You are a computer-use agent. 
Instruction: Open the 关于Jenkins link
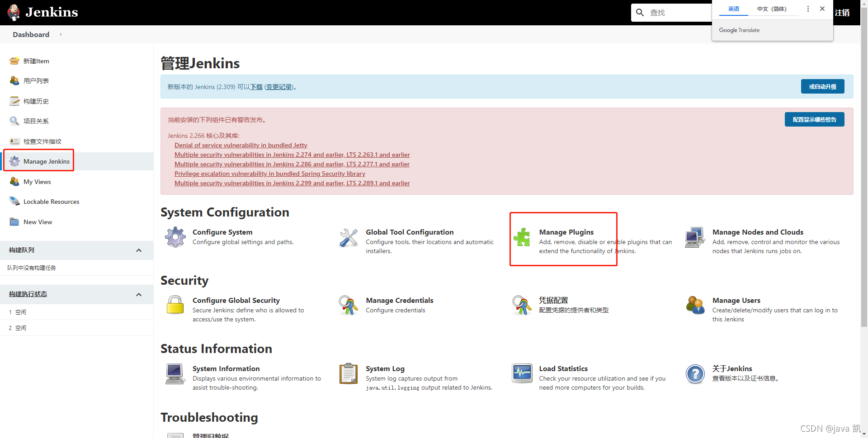(x=732, y=368)
